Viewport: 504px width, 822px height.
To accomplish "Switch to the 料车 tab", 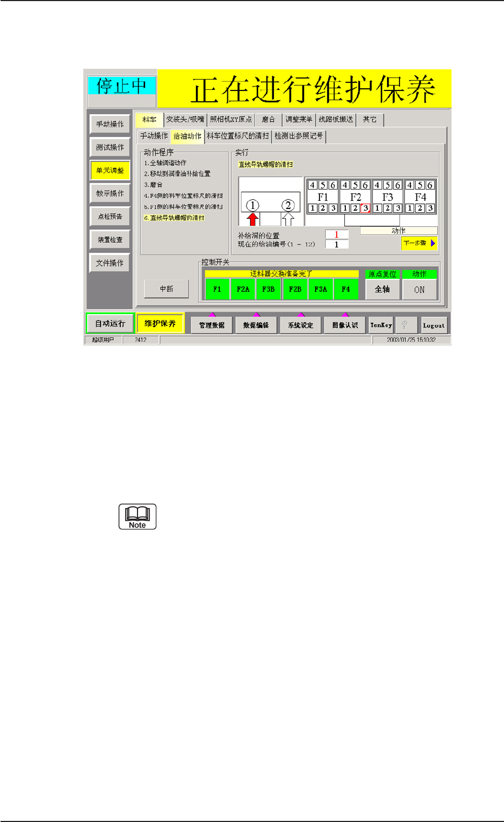I will click(x=149, y=120).
